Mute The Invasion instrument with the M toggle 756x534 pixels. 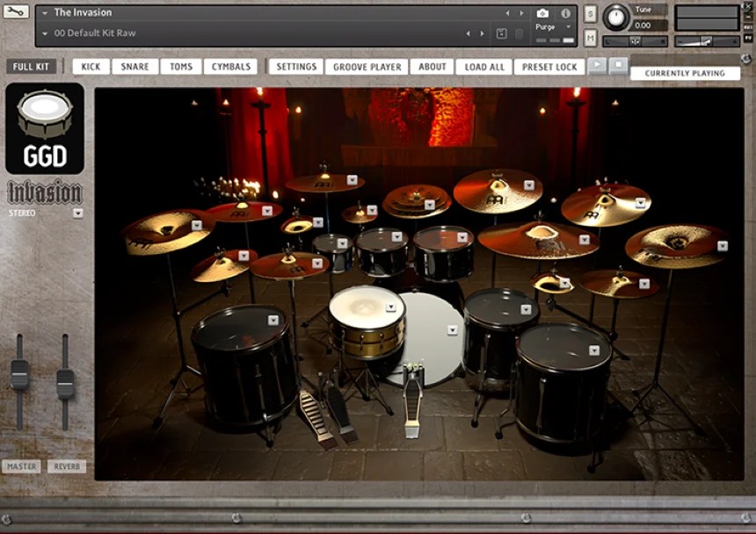[591, 37]
